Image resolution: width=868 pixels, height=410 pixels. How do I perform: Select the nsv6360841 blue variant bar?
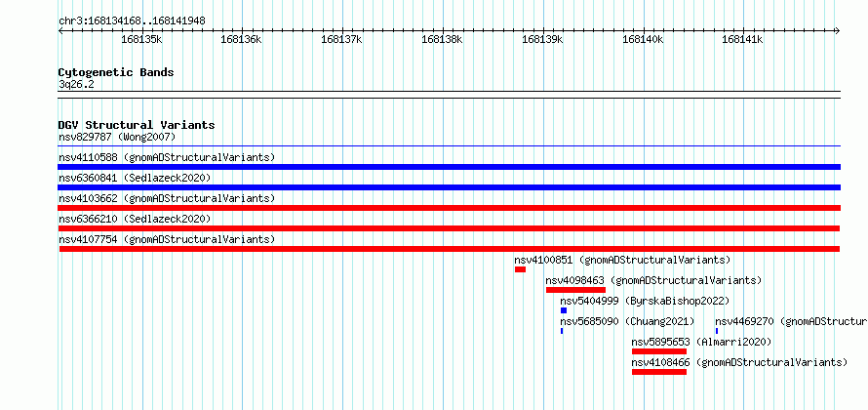pos(449,187)
